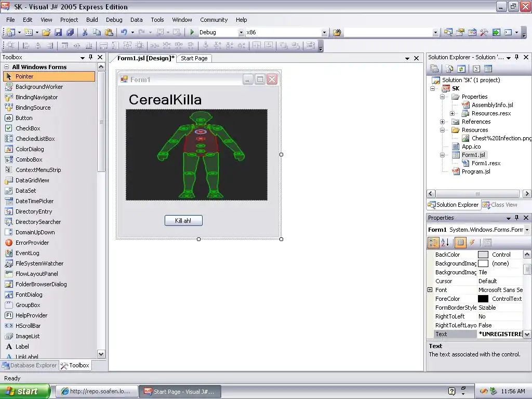Click the Start Page green arrow icon

click(496, 32)
